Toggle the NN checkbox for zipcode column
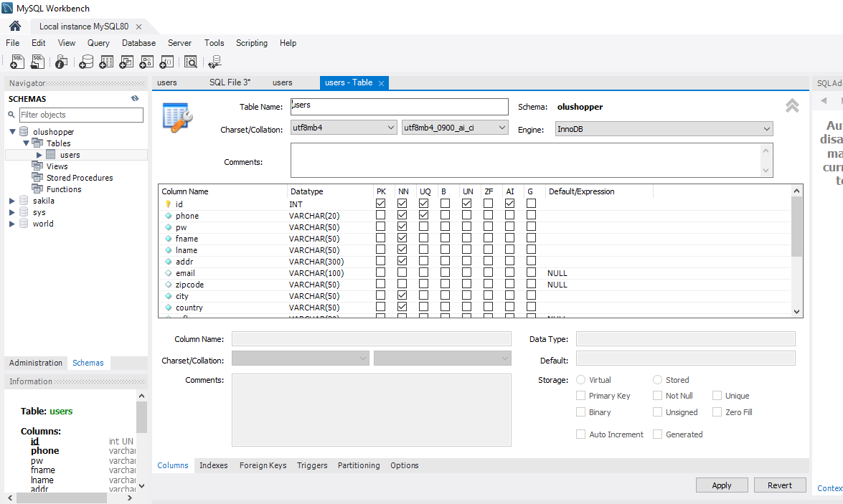843x504 pixels. pyautogui.click(x=402, y=284)
